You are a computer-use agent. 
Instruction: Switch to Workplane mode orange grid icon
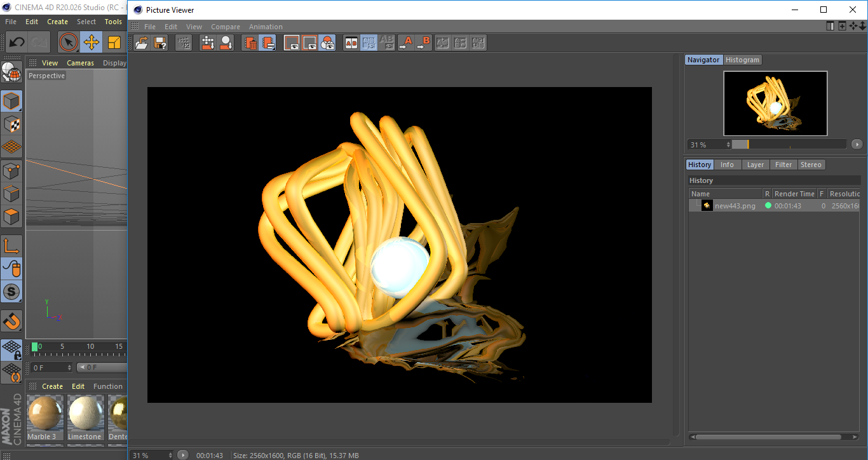pos(11,147)
